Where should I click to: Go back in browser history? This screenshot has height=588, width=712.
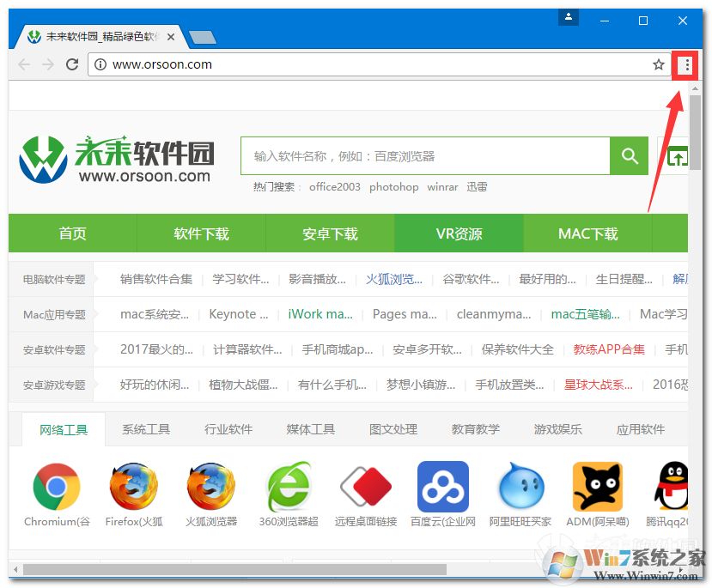(x=25, y=64)
